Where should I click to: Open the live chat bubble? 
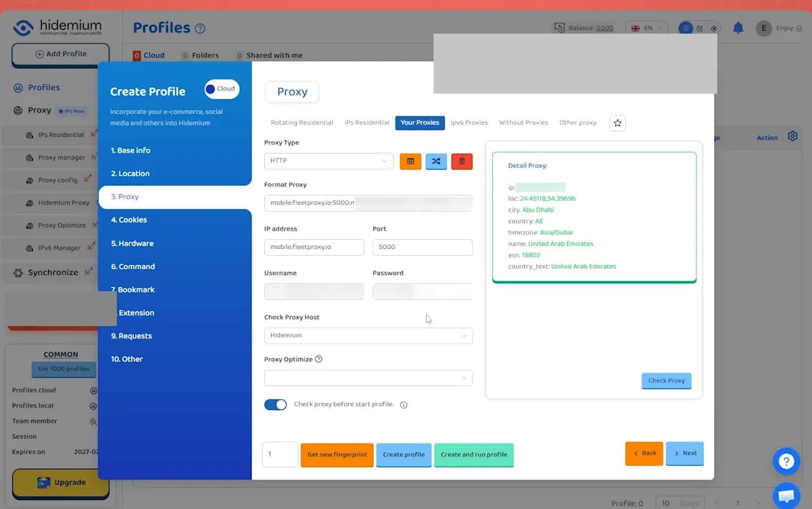click(786, 495)
